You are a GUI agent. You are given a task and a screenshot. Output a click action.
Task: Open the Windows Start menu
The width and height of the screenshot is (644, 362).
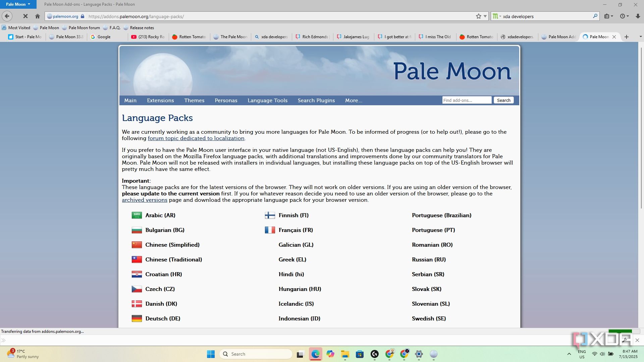(x=211, y=354)
